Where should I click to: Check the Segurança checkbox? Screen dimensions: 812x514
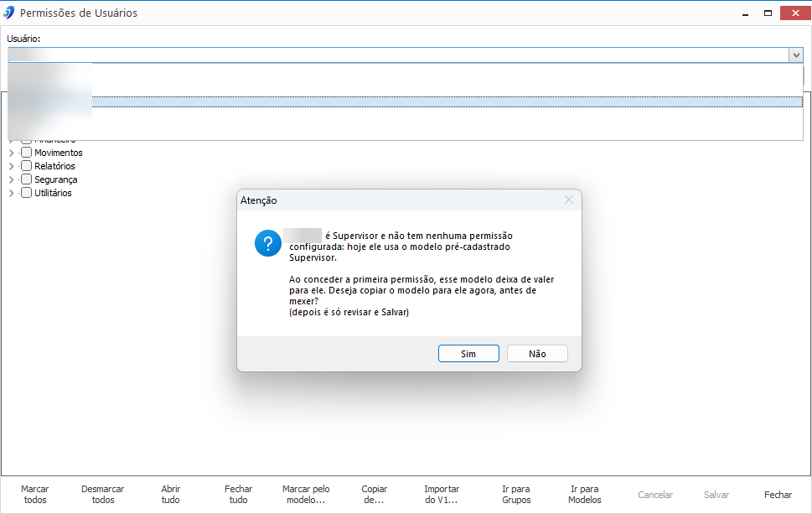27,179
